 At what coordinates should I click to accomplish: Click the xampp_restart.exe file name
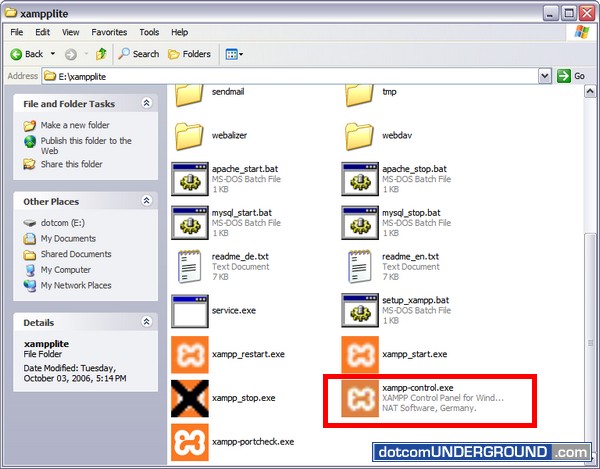(x=248, y=354)
